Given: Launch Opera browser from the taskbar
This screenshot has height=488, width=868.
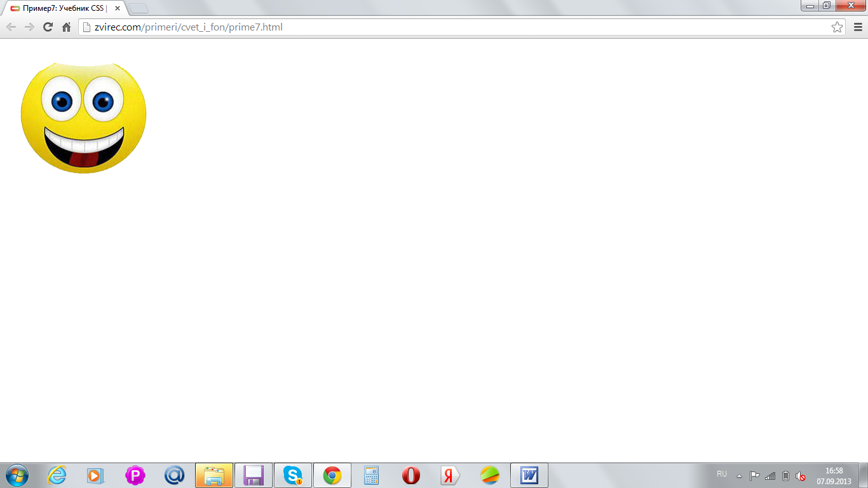Looking at the screenshot, I should (411, 475).
